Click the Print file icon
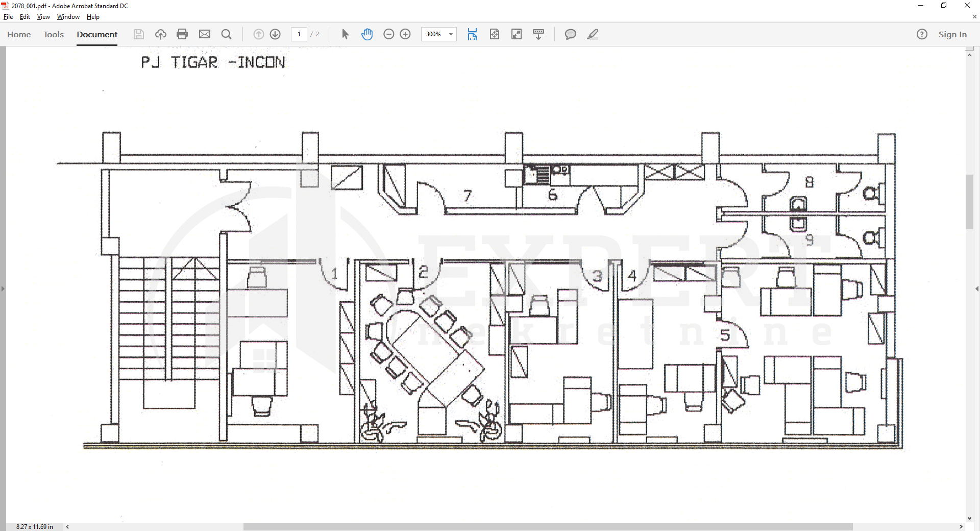Viewport: 980px width, 531px height. pos(182,34)
